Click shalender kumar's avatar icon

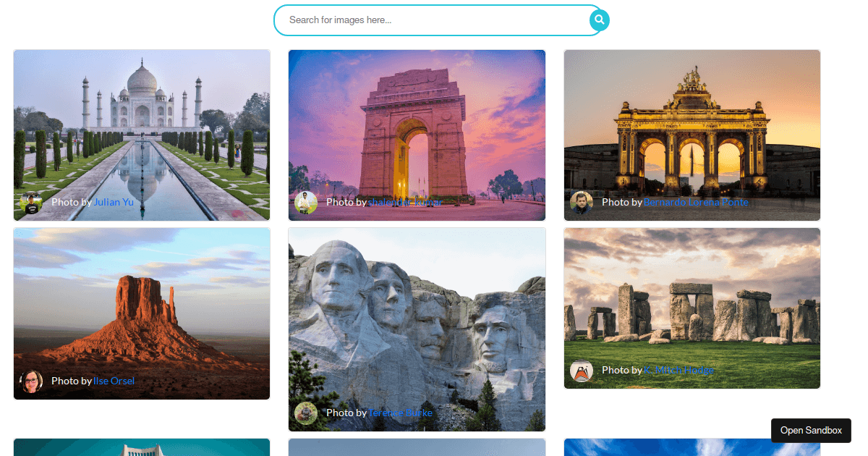click(306, 203)
